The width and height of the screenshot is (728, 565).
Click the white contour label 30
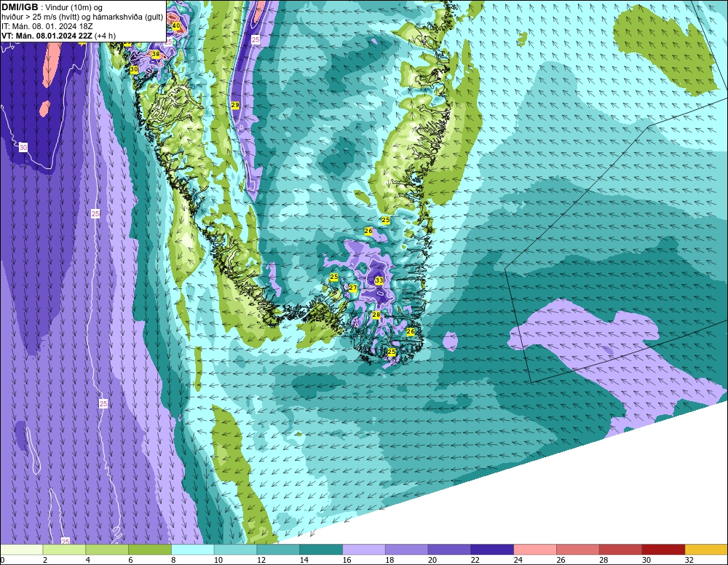point(23,148)
